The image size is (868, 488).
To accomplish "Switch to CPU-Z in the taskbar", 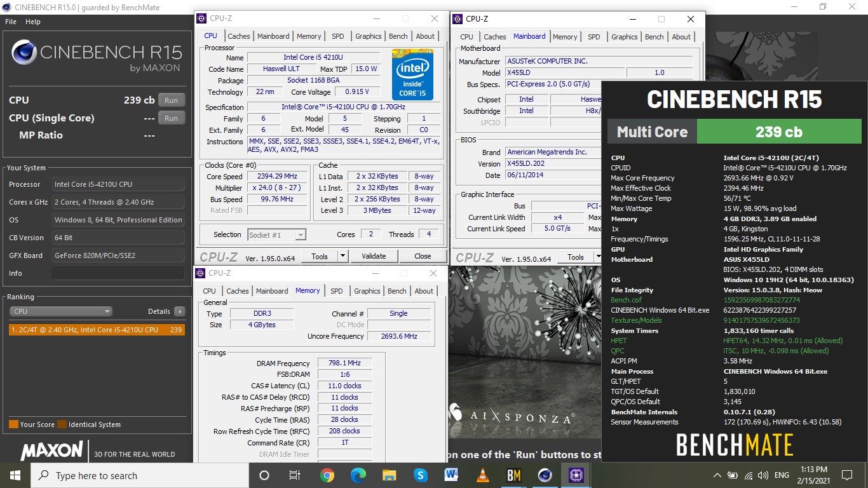I will (576, 475).
